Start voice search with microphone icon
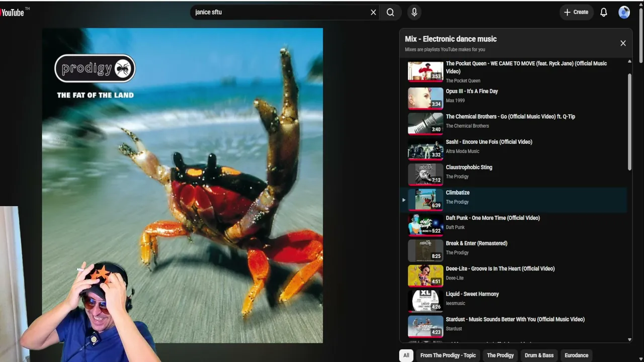 414,13
